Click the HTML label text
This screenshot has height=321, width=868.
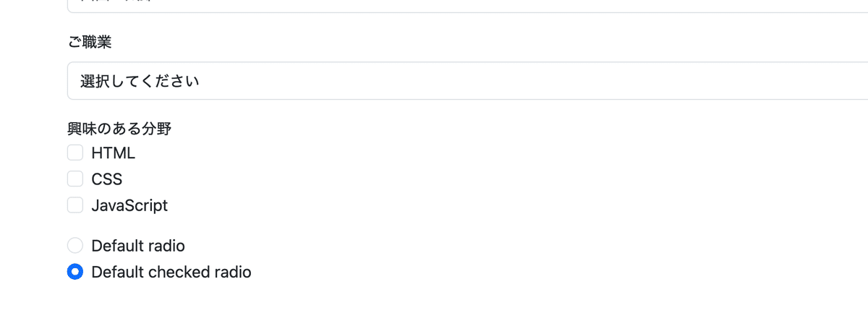(113, 153)
